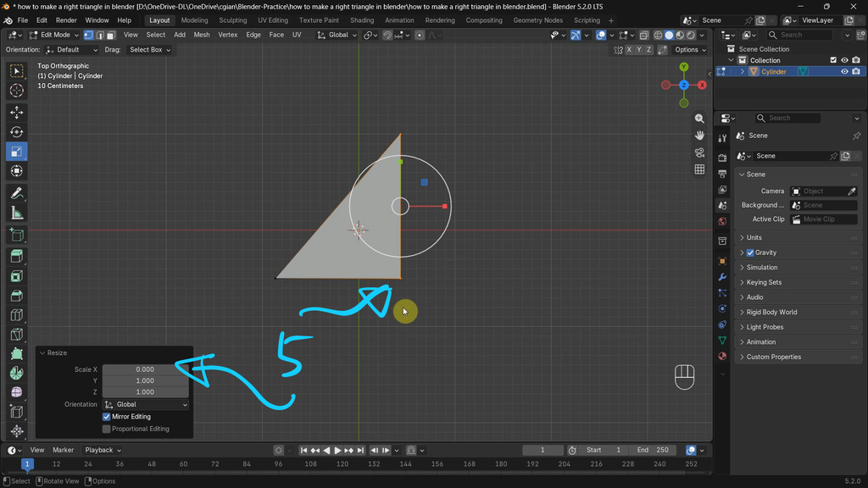Open the Mesh menu in viewport header
The width and height of the screenshot is (868, 488).
[202, 35]
